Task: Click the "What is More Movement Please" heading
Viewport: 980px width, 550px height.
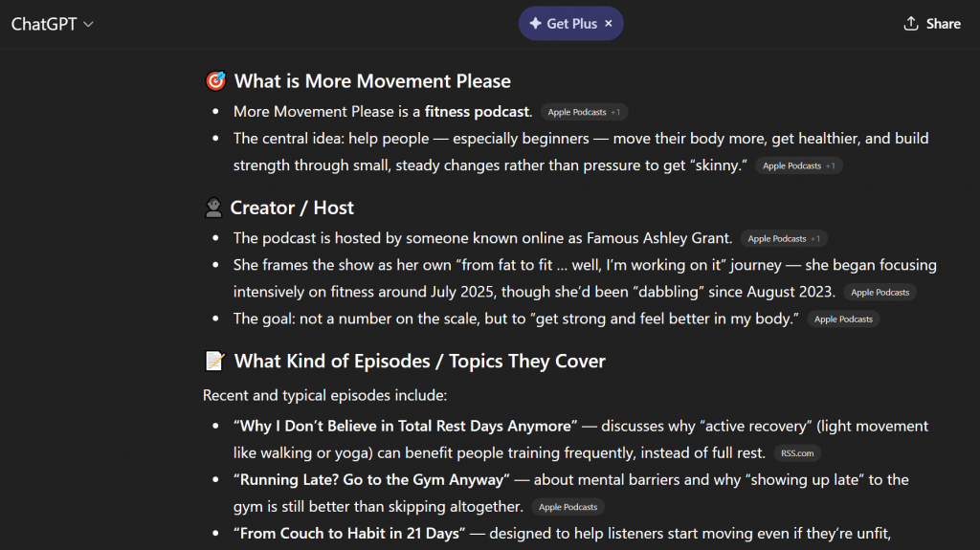Action: tap(372, 81)
